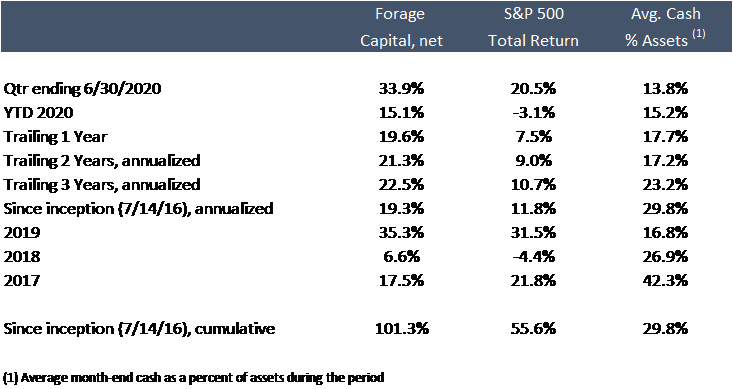Select the YTD 2020 row label
This screenshot has width=733, height=389.
click(38, 112)
